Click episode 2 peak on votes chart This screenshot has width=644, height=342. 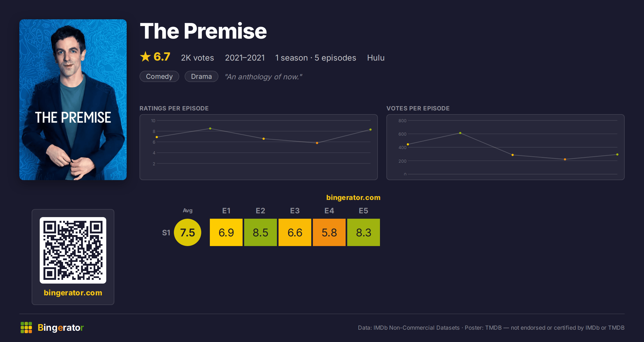tap(460, 133)
